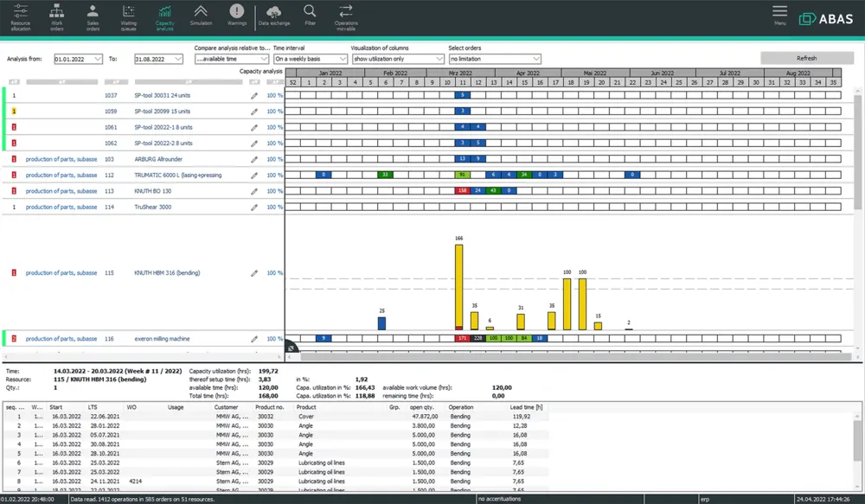Open the Waiting queues view
Screen dimensions: 865x504
(x=129, y=17)
